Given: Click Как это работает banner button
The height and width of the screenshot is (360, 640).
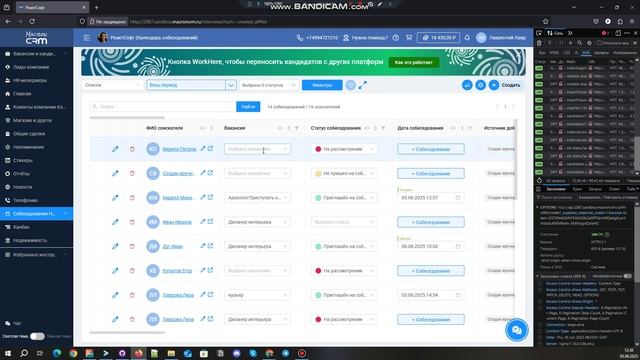Looking at the screenshot, I should [x=413, y=62].
